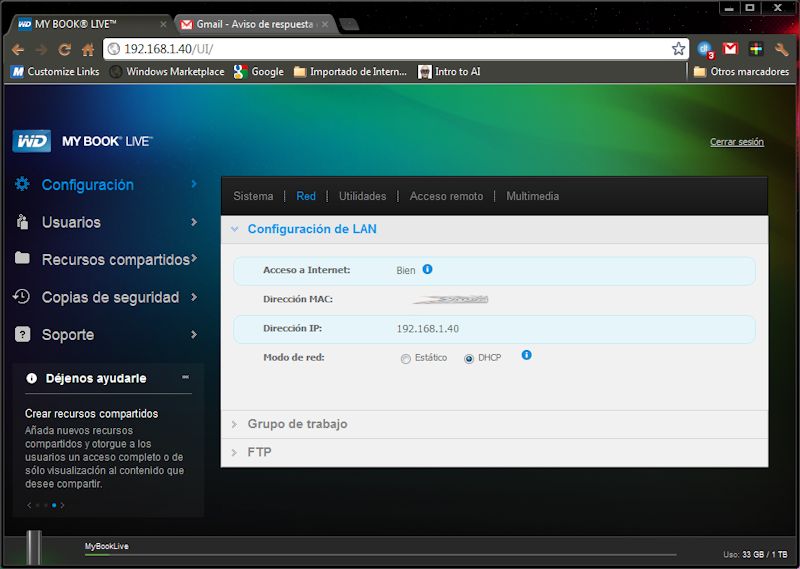The width and height of the screenshot is (800, 569).
Task: Click the storage usage progress bar
Action: coord(381,554)
